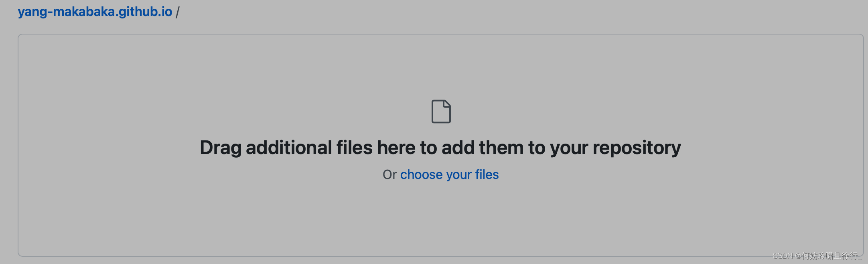Click the 'choose your files' link
The width and height of the screenshot is (868, 264).
449,175
